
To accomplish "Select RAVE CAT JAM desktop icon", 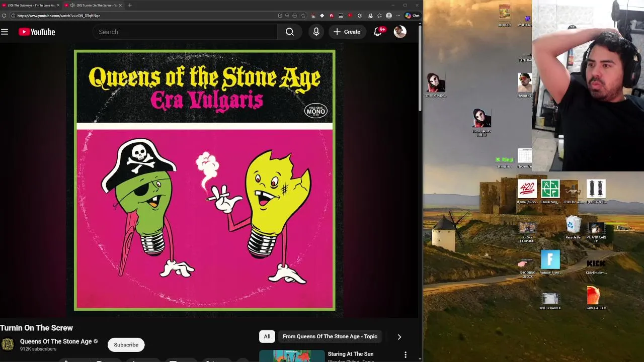I will (596, 298).
